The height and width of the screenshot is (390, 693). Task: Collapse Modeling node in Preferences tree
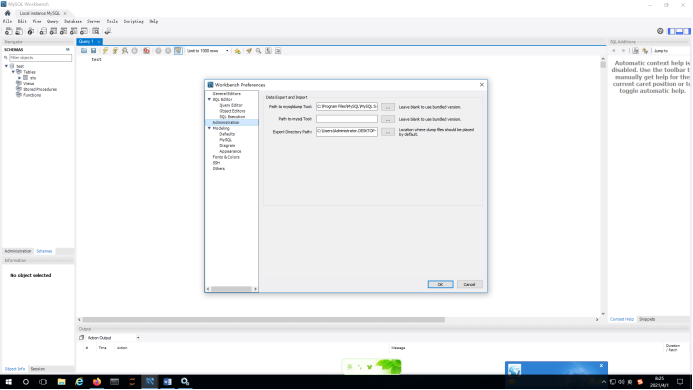click(209, 128)
